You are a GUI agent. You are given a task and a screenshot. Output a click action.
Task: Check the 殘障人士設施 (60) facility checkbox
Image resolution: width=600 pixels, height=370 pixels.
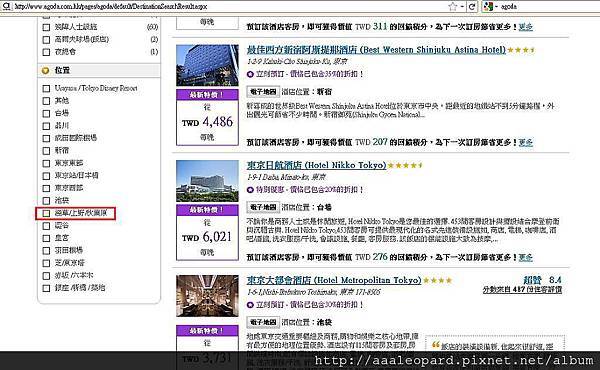[46, 27]
